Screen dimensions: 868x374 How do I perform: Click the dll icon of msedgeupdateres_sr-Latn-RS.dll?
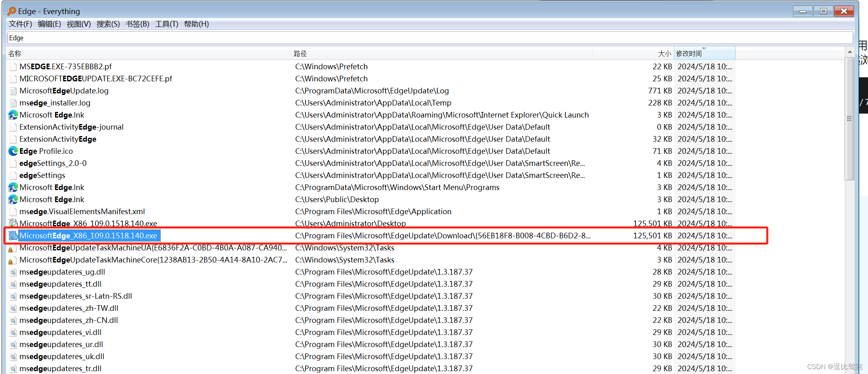pyautogui.click(x=13, y=296)
